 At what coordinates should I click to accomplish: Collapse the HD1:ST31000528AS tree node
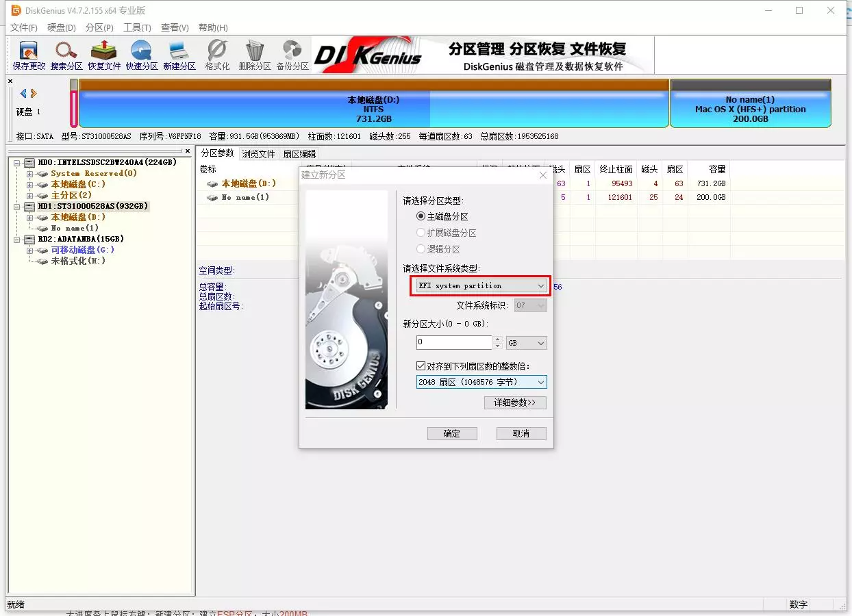(x=17, y=206)
